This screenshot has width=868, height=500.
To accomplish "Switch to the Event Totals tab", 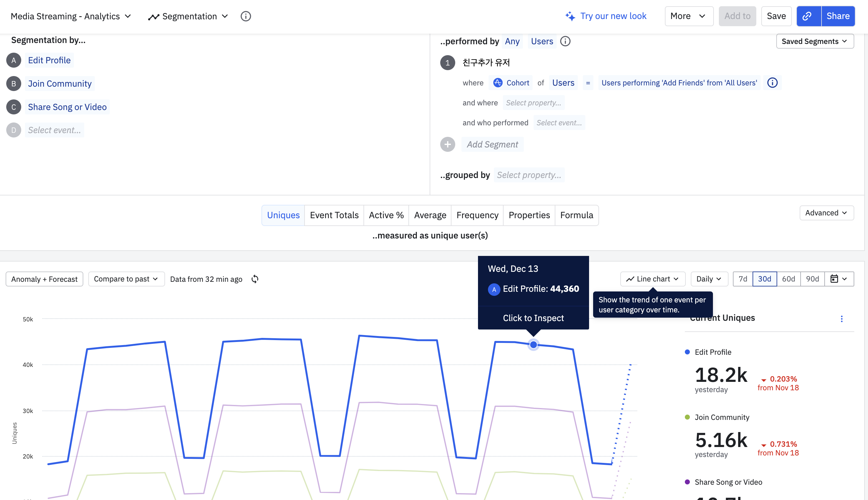I will (334, 215).
